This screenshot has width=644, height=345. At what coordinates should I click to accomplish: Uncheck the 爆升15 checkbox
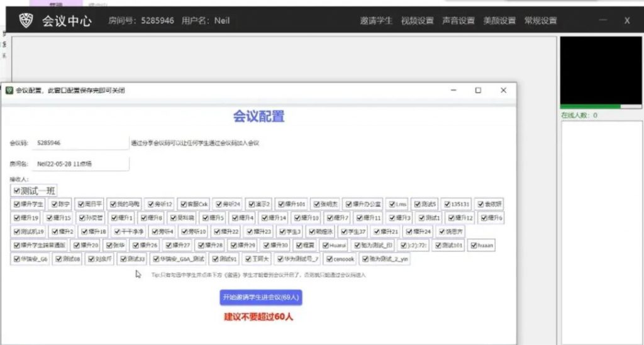click(50, 218)
